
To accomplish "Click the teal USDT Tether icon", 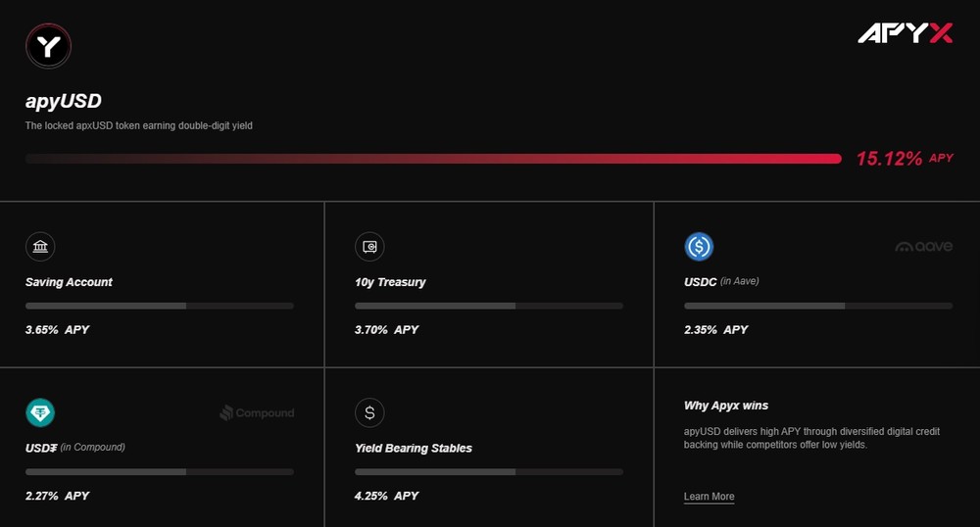I will pyautogui.click(x=40, y=412).
